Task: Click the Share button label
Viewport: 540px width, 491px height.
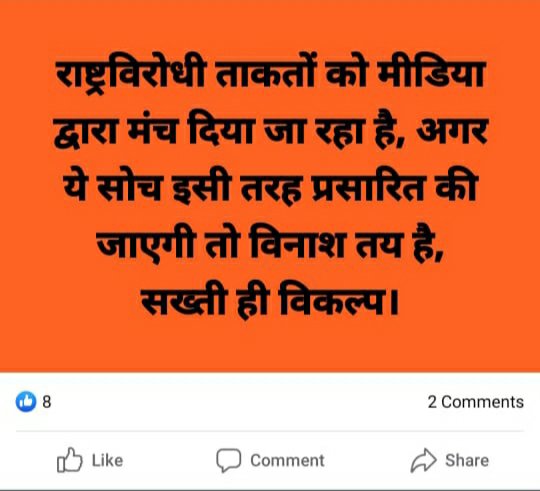Action: tap(467, 460)
